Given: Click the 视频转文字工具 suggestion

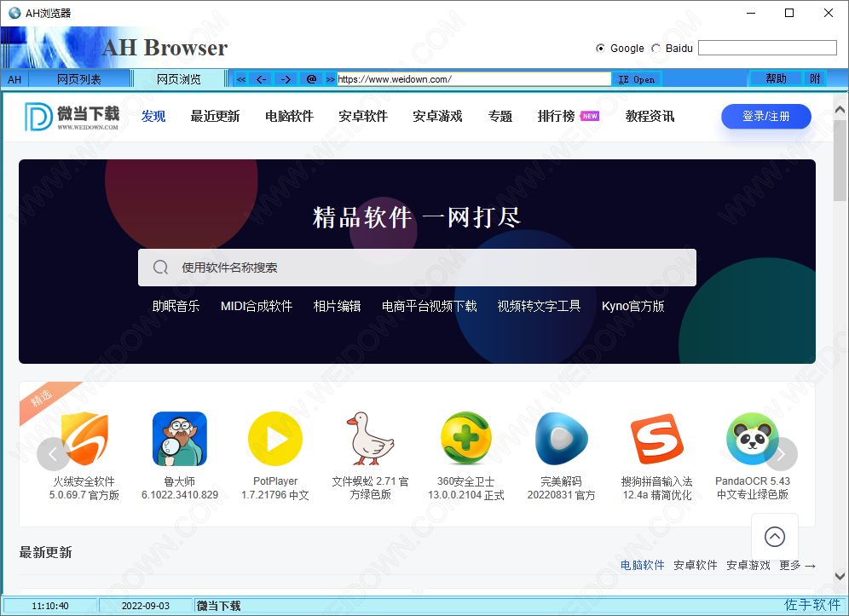Looking at the screenshot, I should coord(540,307).
